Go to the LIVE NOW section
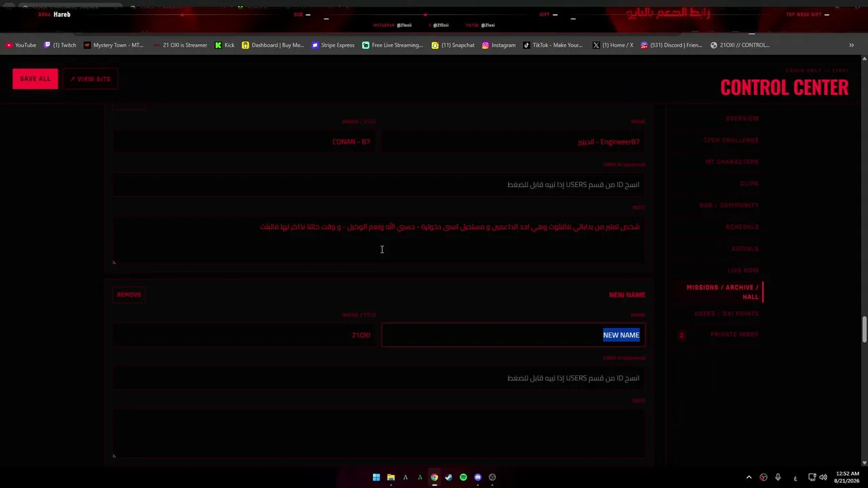This screenshot has height=488, width=868. pos(743,270)
